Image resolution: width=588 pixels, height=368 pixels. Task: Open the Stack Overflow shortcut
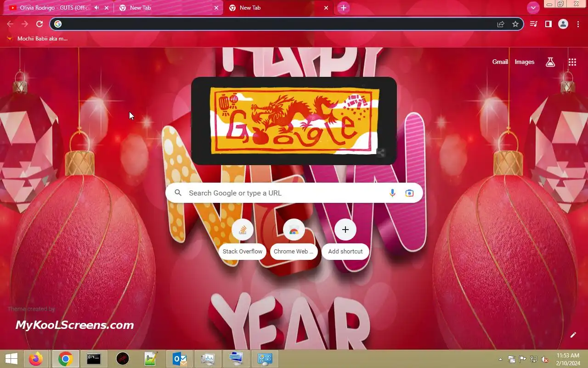point(243,240)
